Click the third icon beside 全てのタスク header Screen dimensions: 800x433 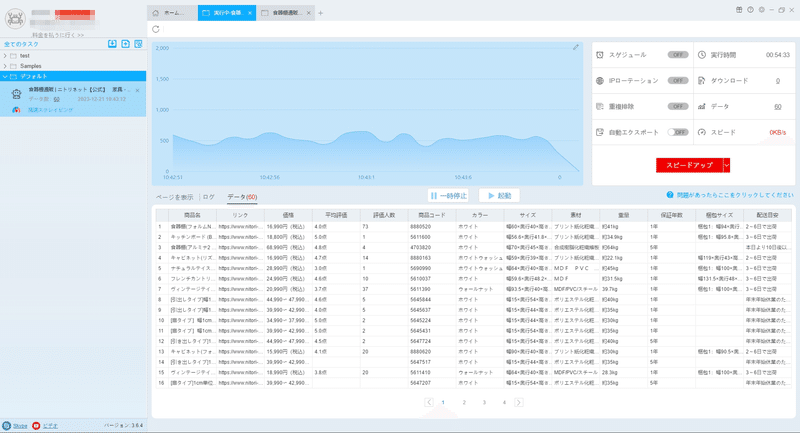coord(138,44)
